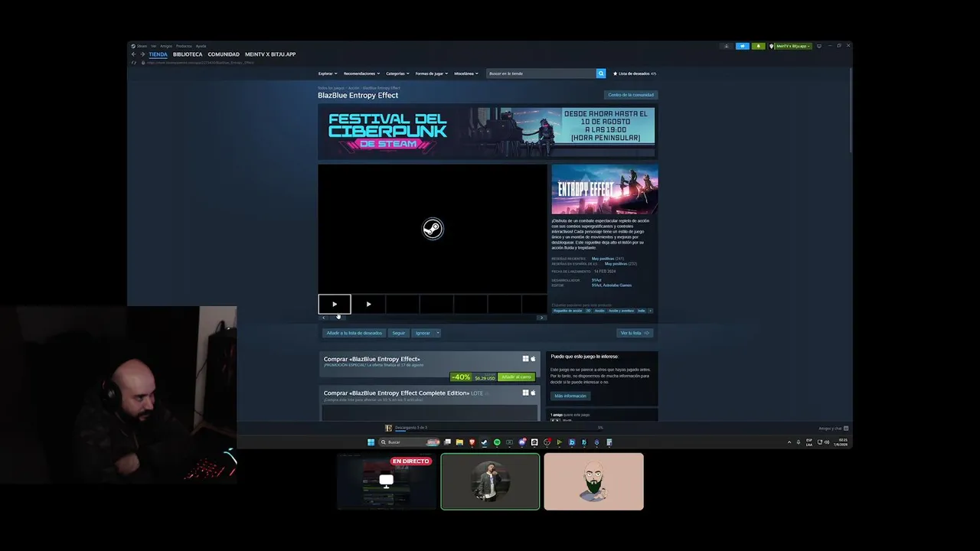The width and height of the screenshot is (980, 551).
Task: Play the second trailer thumbnail
Action: click(x=368, y=304)
